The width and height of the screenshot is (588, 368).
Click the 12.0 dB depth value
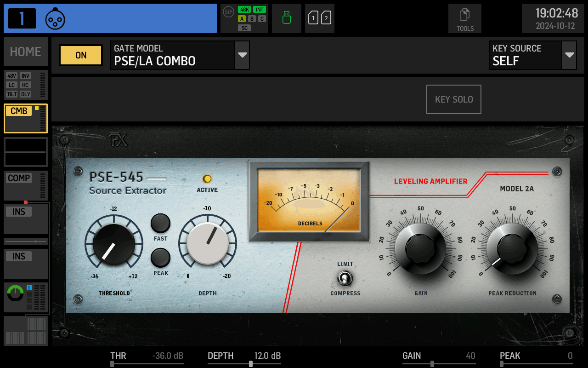[x=267, y=356]
